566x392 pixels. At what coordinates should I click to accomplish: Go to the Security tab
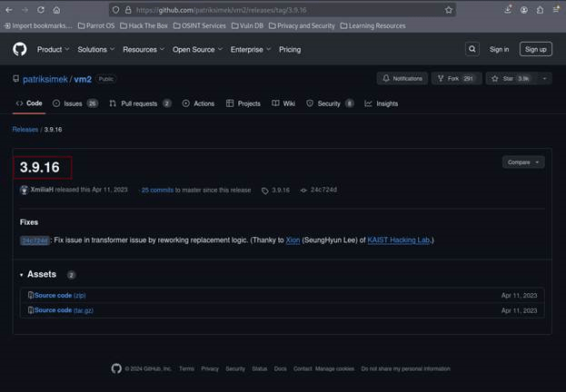329,103
